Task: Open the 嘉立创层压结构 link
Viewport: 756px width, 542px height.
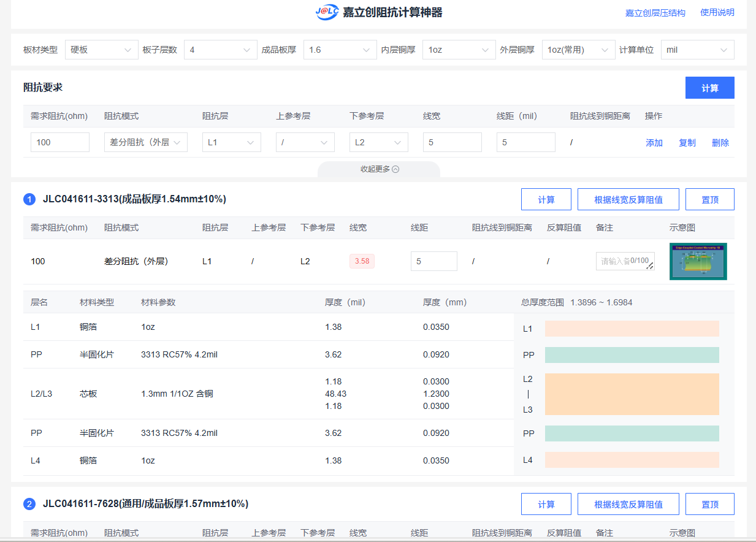Action: (x=655, y=13)
